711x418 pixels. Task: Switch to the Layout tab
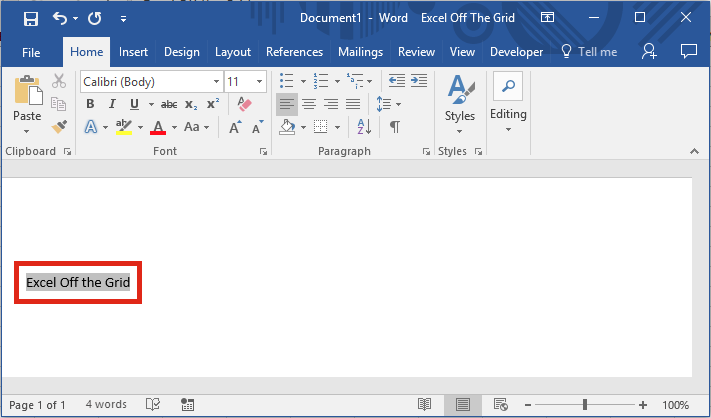[233, 52]
